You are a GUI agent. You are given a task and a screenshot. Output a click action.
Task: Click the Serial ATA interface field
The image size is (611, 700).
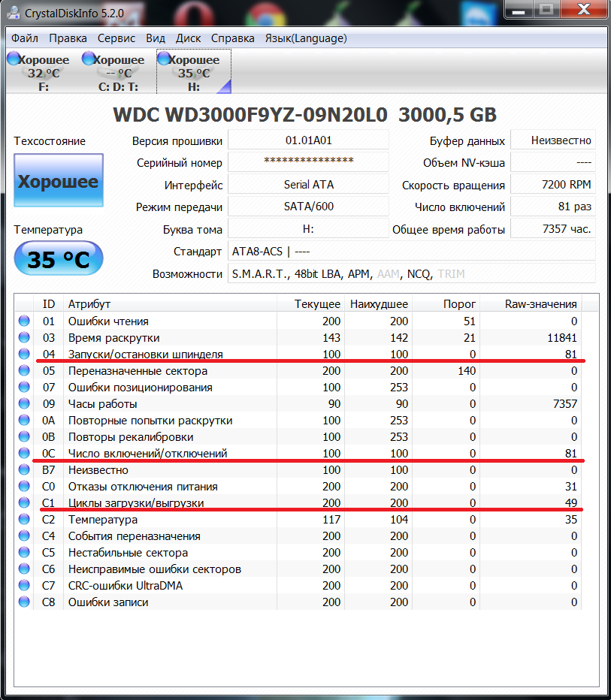(309, 184)
